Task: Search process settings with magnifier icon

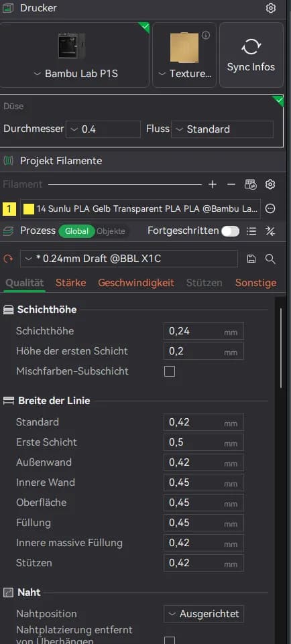Action: (x=270, y=259)
